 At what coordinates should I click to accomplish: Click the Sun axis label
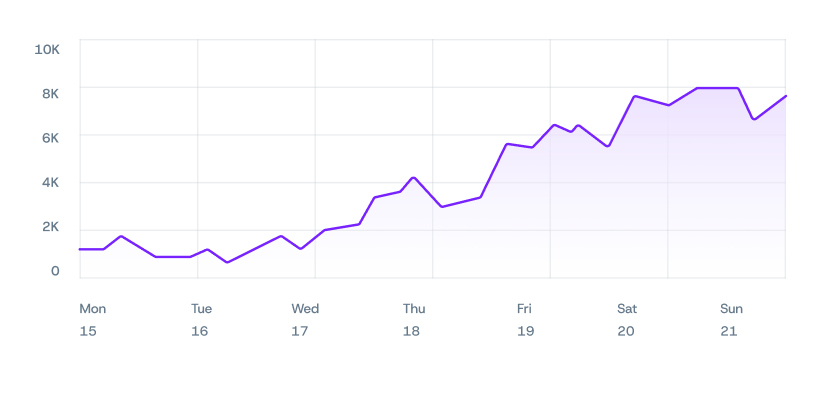pyautogui.click(x=732, y=309)
